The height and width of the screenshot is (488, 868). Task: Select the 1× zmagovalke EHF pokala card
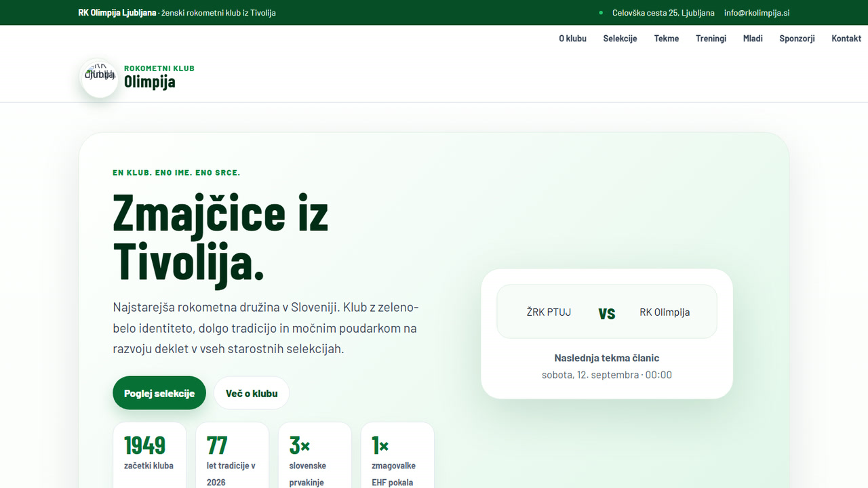coord(397,455)
